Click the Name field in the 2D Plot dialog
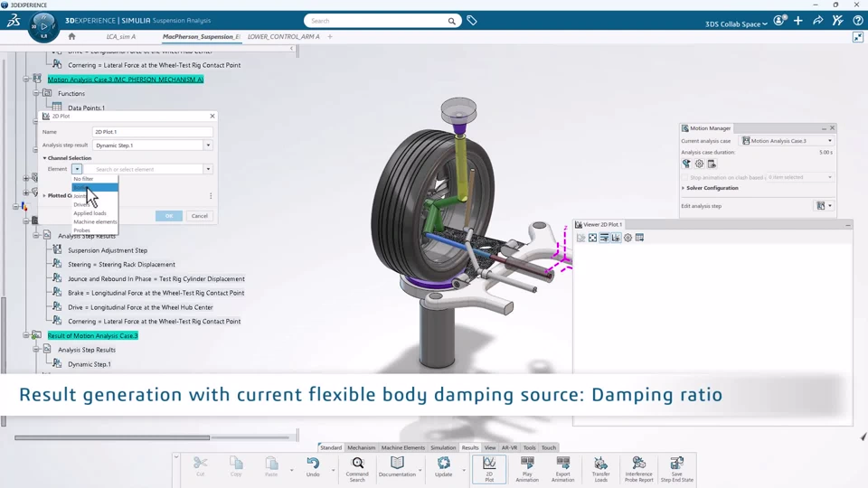868x488 pixels. (x=152, y=132)
